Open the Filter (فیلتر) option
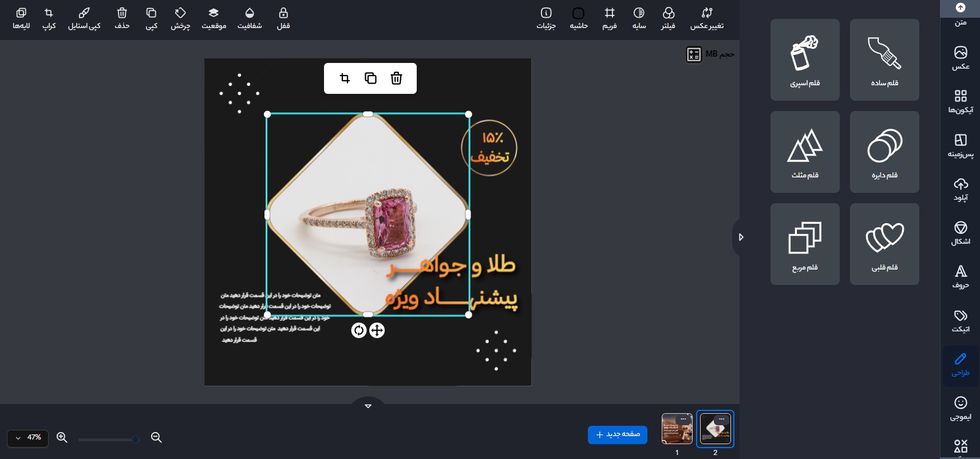The height and width of the screenshot is (459, 980). 668,18
